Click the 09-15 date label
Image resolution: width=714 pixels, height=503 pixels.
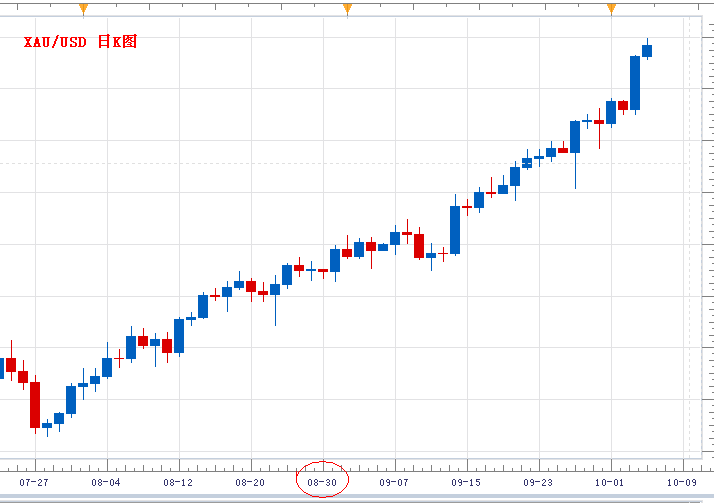click(x=466, y=483)
